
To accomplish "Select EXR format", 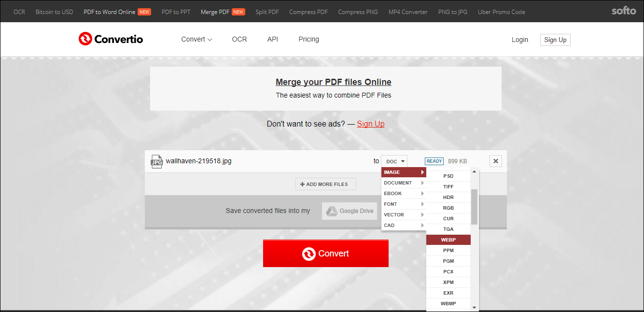I will [448, 293].
